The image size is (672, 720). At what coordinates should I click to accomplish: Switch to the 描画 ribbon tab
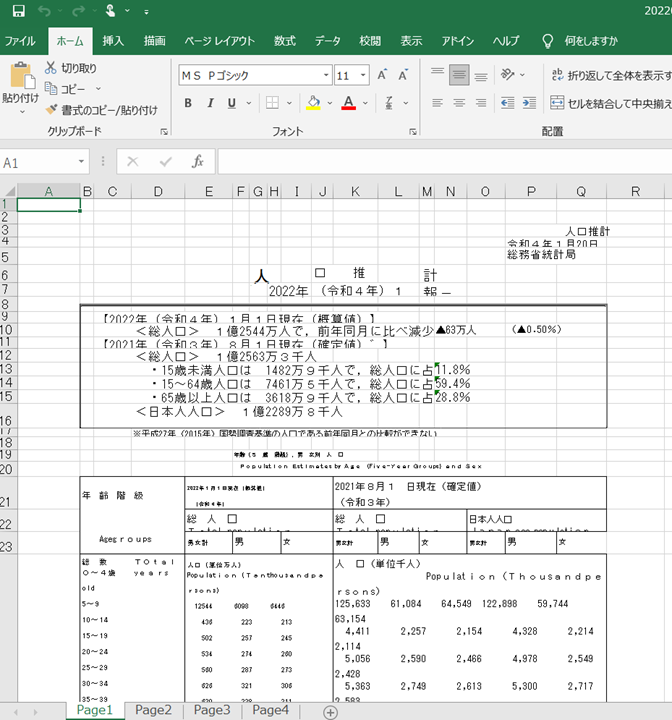tap(154, 41)
